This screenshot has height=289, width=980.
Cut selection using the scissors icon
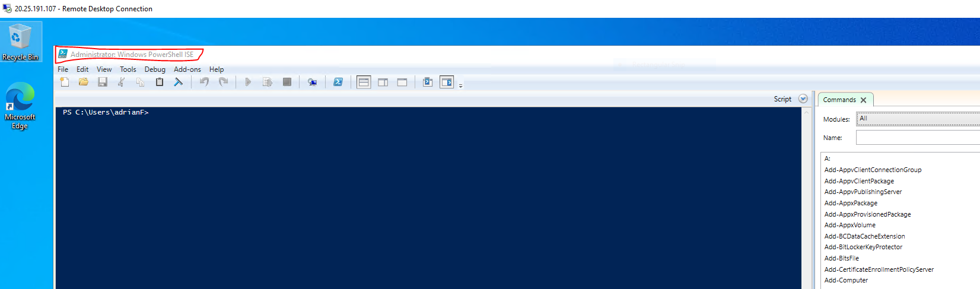coord(122,82)
